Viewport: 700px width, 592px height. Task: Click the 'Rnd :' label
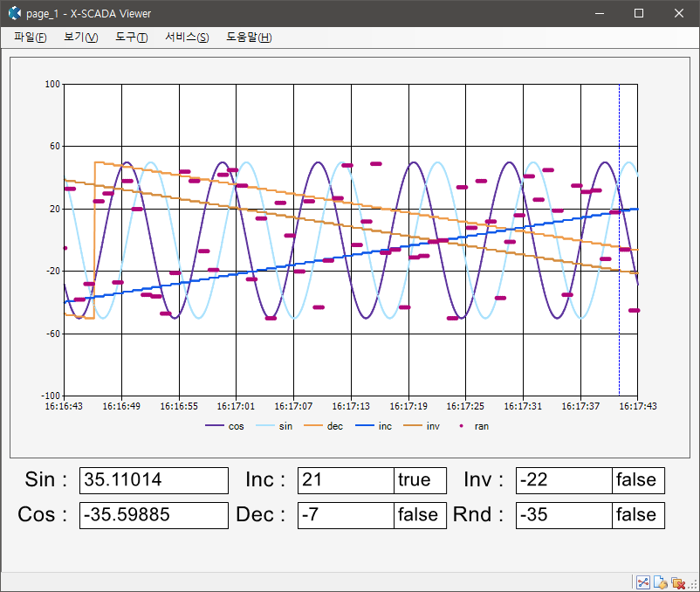[478, 514]
